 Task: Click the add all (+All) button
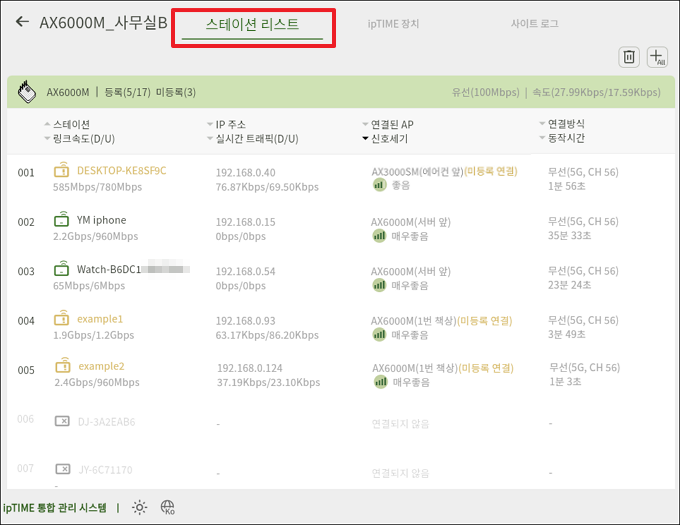click(657, 57)
